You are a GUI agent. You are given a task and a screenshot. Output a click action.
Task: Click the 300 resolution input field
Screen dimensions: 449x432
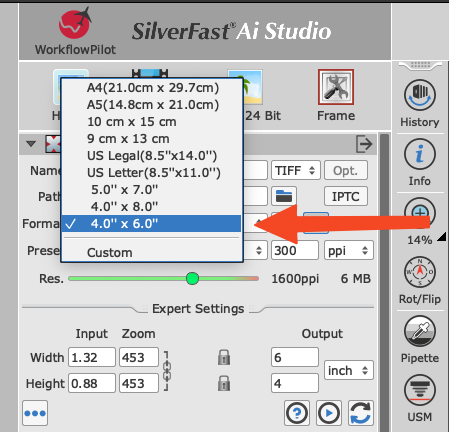(x=295, y=250)
